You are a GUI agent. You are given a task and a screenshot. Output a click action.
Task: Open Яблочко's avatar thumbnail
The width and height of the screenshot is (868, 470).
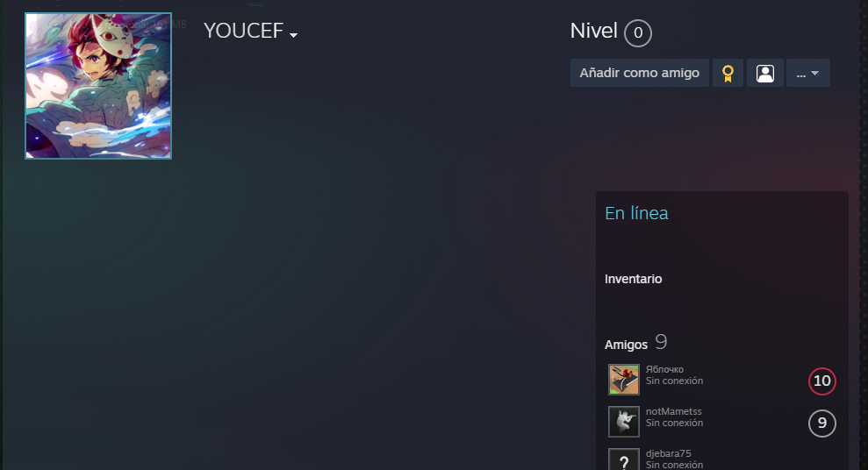tap(624, 380)
